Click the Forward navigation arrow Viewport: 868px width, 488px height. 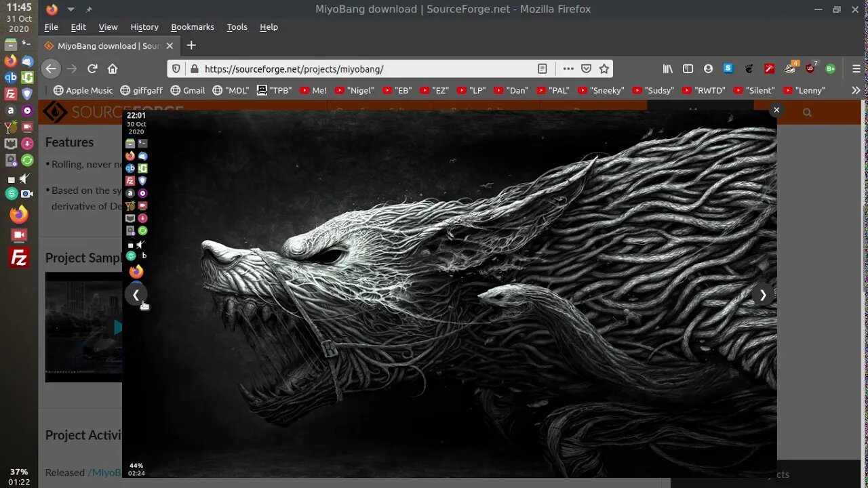(x=72, y=68)
